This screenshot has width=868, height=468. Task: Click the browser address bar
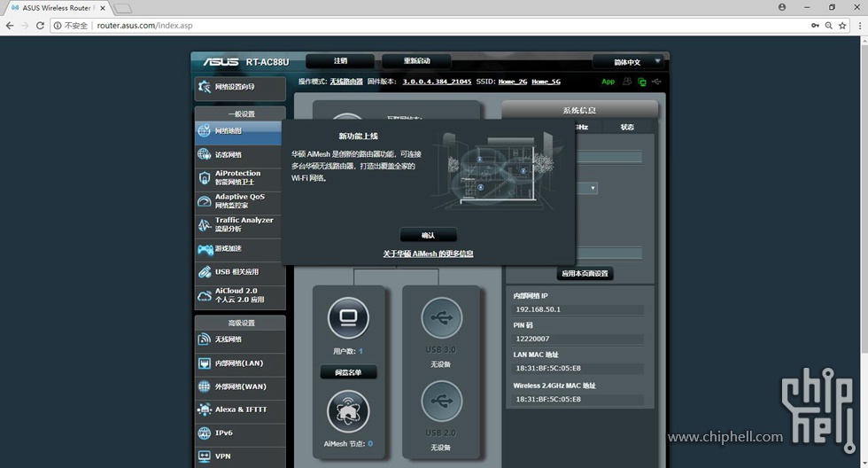(443, 26)
